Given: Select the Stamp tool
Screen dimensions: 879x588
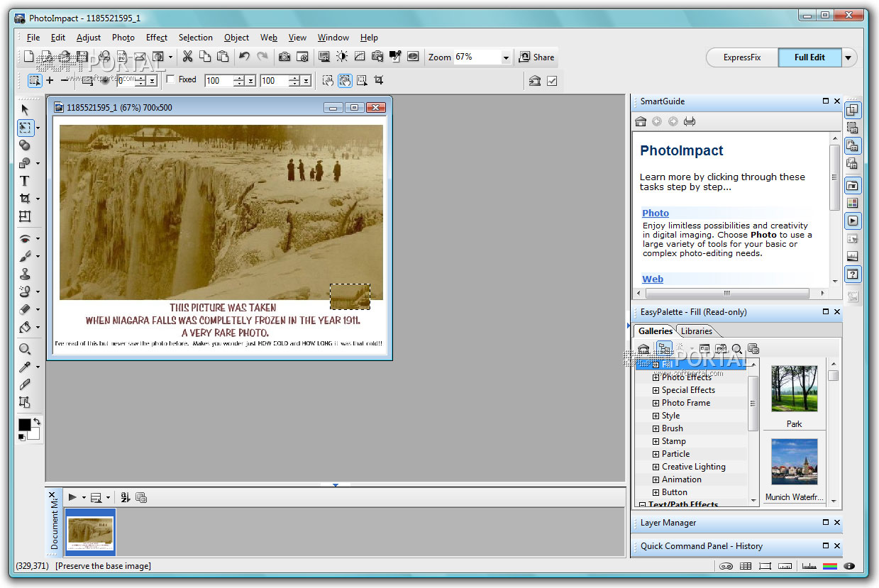Looking at the screenshot, I should (x=25, y=274).
